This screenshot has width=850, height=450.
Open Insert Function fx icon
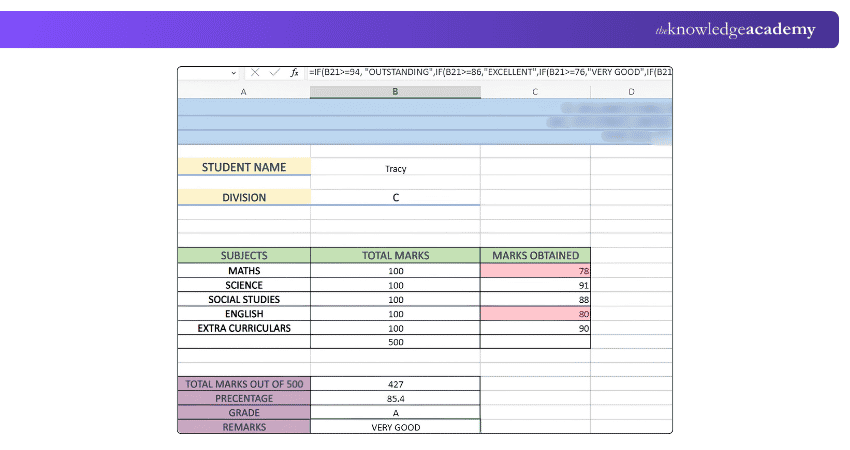(x=294, y=72)
